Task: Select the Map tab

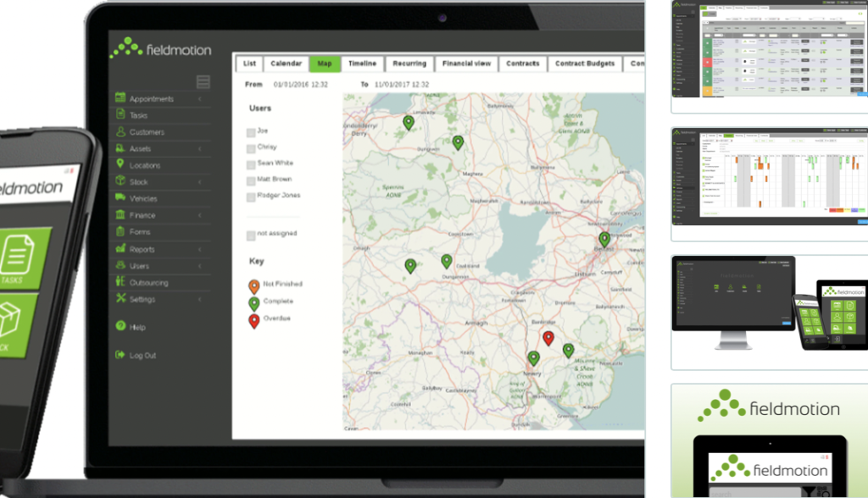Action: point(325,64)
